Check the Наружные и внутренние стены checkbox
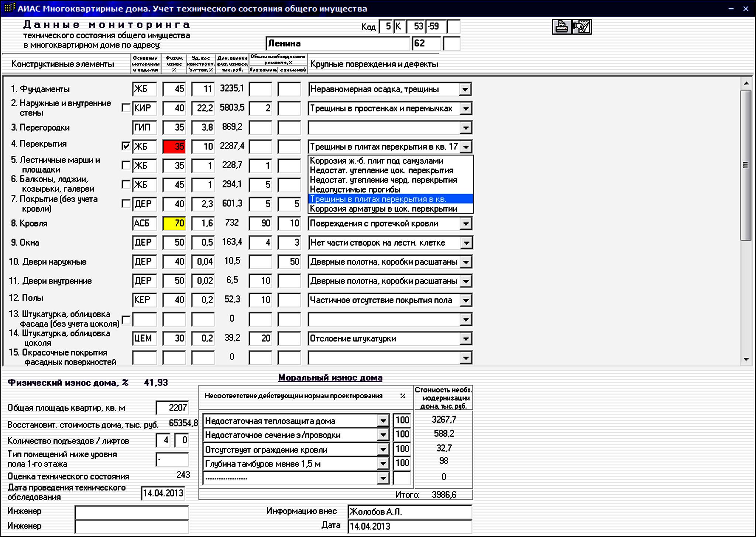 (x=126, y=108)
